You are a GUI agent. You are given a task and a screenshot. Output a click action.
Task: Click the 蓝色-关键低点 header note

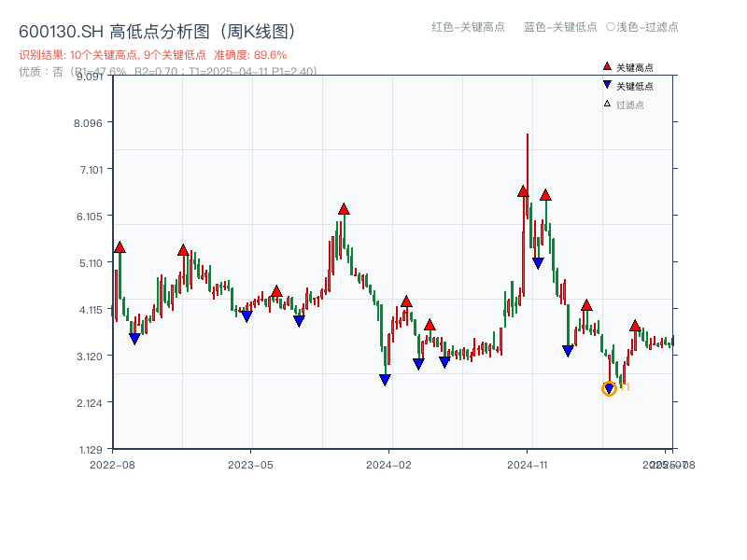point(561,27)
